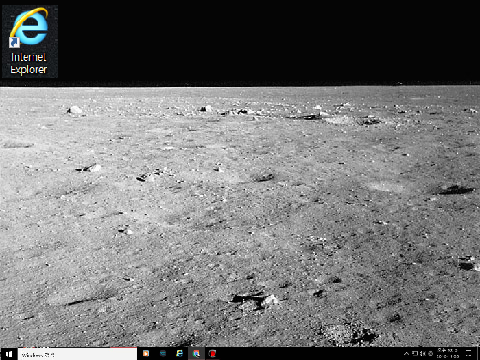Open the volume control tray icon
This screenshot has width=480, height=360.
[x=423, y=354]
